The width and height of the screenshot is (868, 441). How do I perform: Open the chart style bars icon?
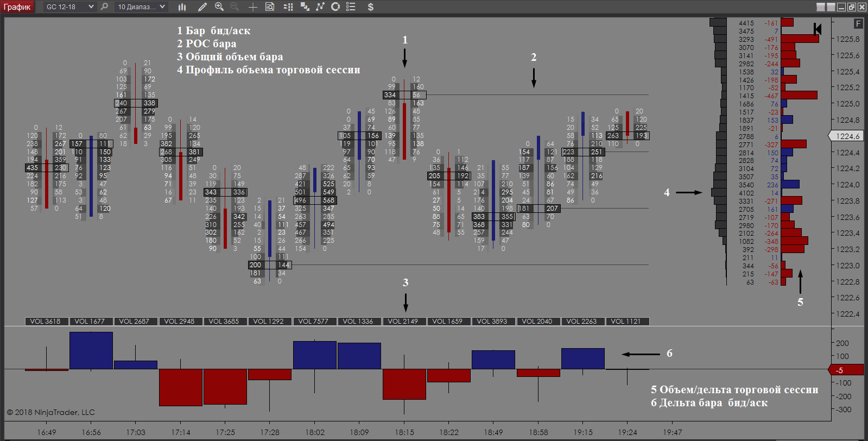(x=182, y=7)
